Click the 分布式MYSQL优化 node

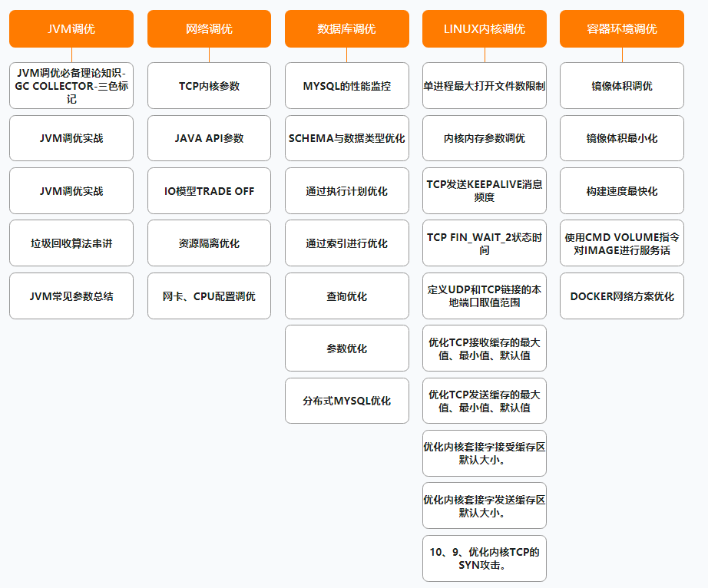pos(346,400)
